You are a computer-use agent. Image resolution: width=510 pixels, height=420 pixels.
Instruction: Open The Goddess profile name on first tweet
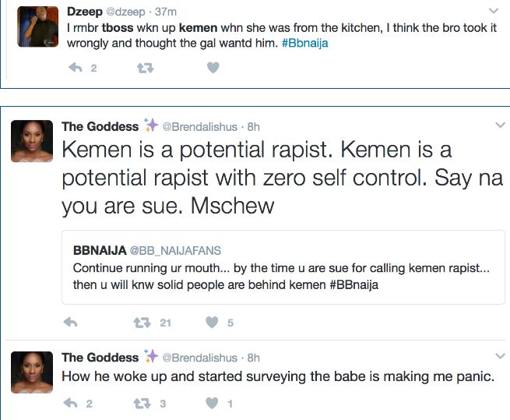coord(100,126)
